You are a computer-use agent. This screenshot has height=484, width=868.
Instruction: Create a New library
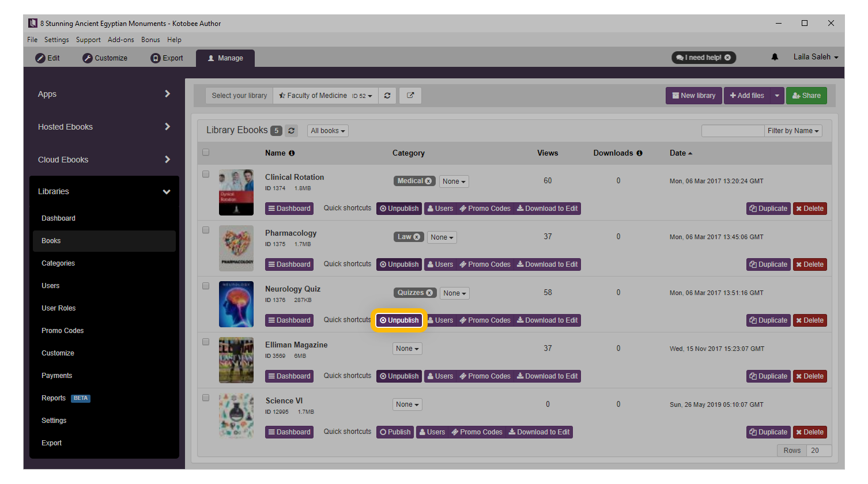tap(694, 96)
